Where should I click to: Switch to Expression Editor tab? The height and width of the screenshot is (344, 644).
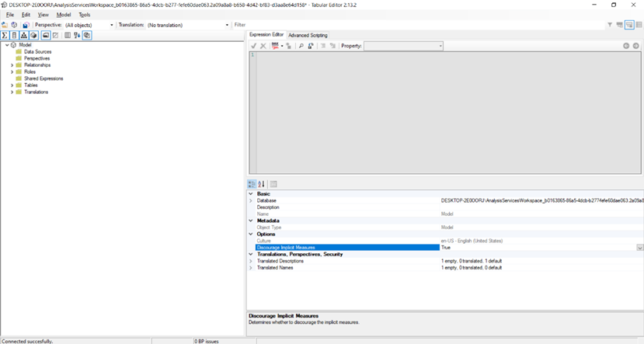[x=266, y=35]
